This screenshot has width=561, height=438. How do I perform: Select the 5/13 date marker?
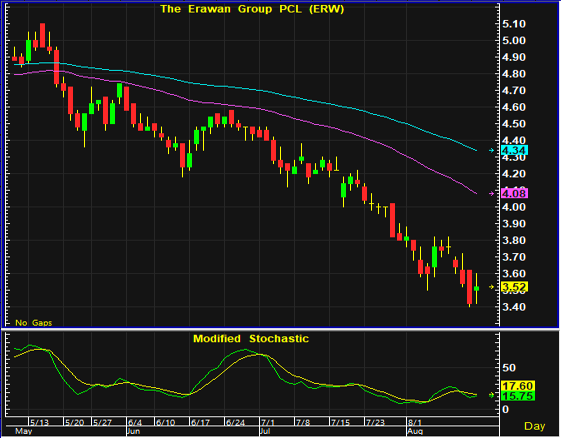pos(39,422)
